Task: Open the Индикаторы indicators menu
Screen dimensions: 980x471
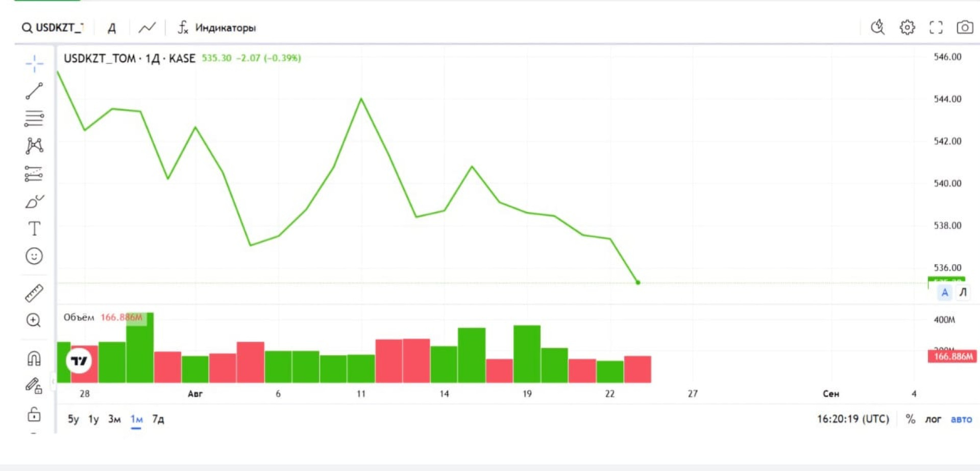Action: [217, 28]
